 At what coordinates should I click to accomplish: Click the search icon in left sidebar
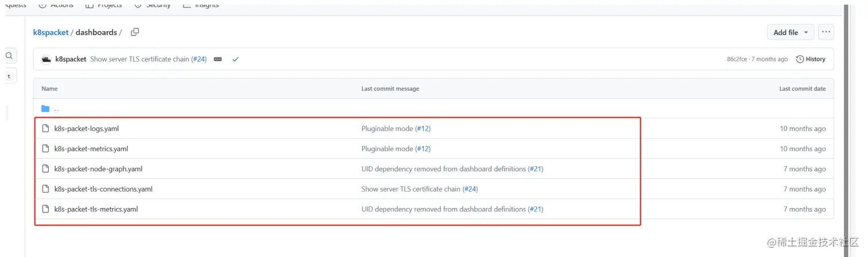(x=9, y=56)
